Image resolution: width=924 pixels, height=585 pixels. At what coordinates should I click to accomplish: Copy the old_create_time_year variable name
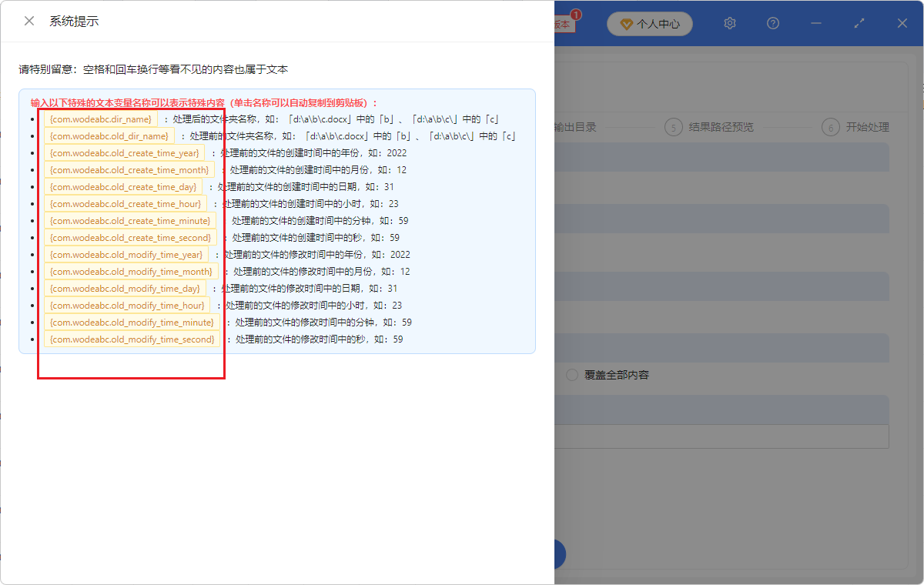click(125, 152)
